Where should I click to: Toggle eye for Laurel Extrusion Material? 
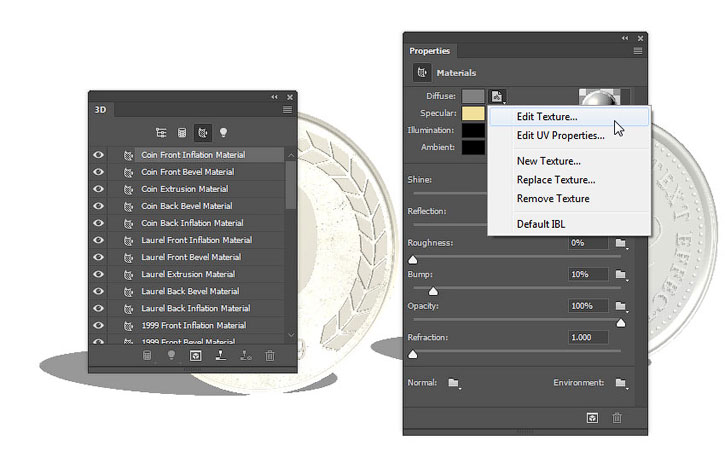(99, 274)
